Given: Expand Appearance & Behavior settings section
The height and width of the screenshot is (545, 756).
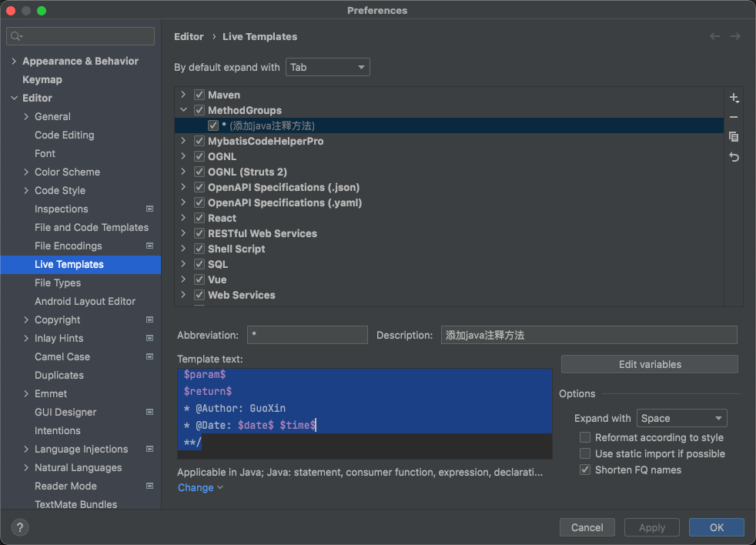Looking at the screenshot, I should pyautogui.click(x=14, y=62).
